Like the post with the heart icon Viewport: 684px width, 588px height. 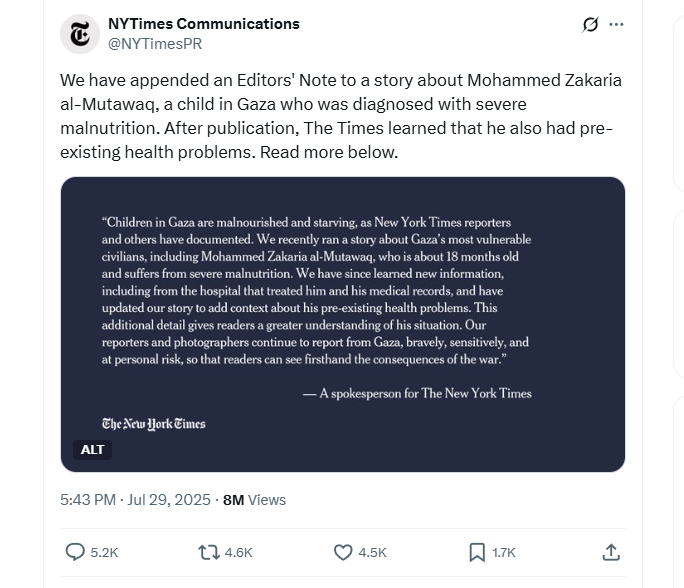pyautogui.click(x=343, y=551)
